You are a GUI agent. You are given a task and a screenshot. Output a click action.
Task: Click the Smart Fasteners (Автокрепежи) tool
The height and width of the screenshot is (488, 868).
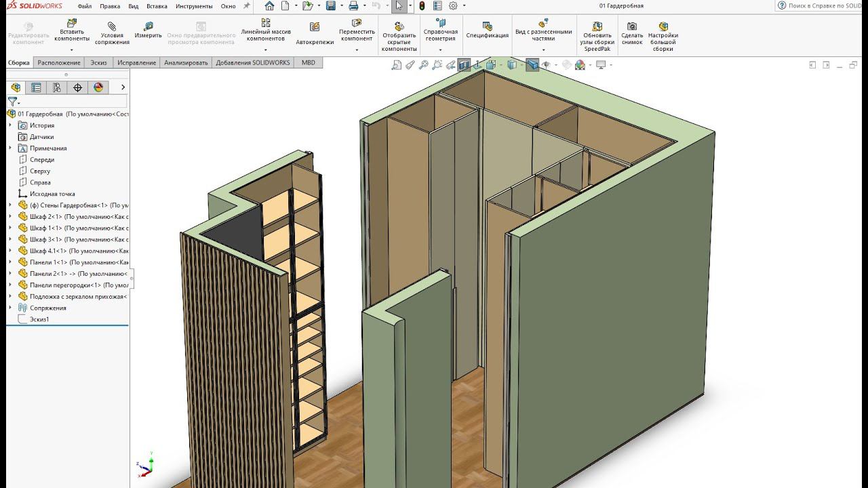pos(315,33)
